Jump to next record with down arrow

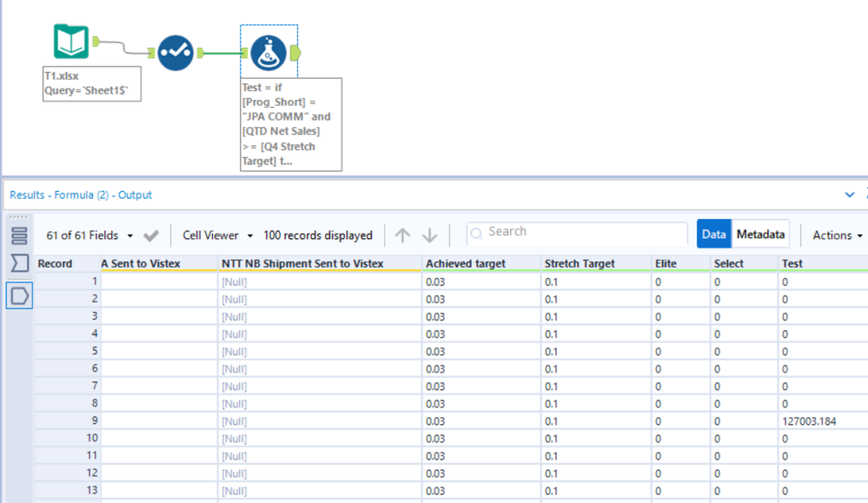pyautogui.click(x=429, y=235)
